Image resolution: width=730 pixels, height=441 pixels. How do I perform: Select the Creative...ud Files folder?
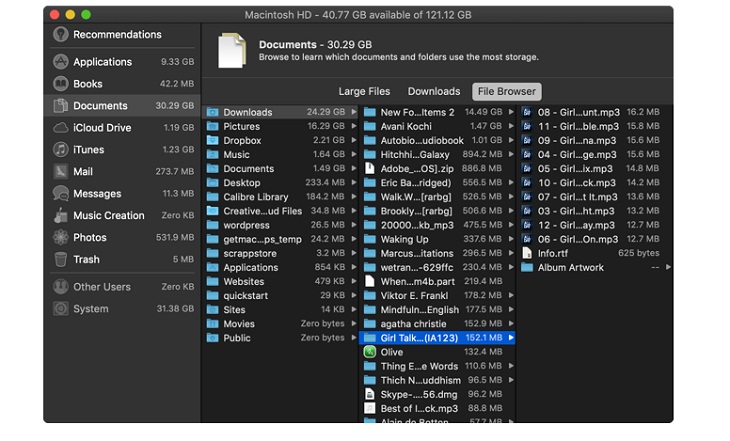coord(281,211)
